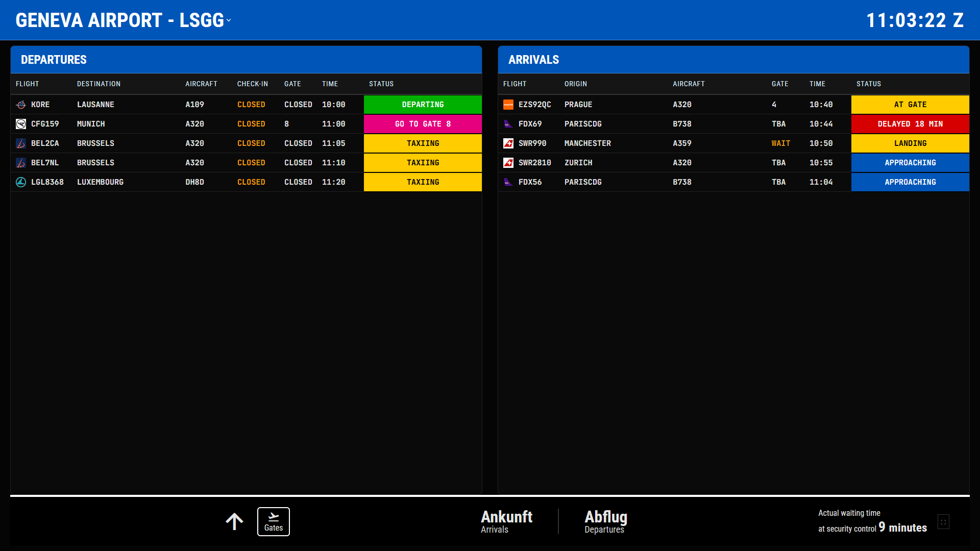Click the pink GO TO GATE 8 status
The height and width of the screenshot is (551, 980).
pos(423,124)
